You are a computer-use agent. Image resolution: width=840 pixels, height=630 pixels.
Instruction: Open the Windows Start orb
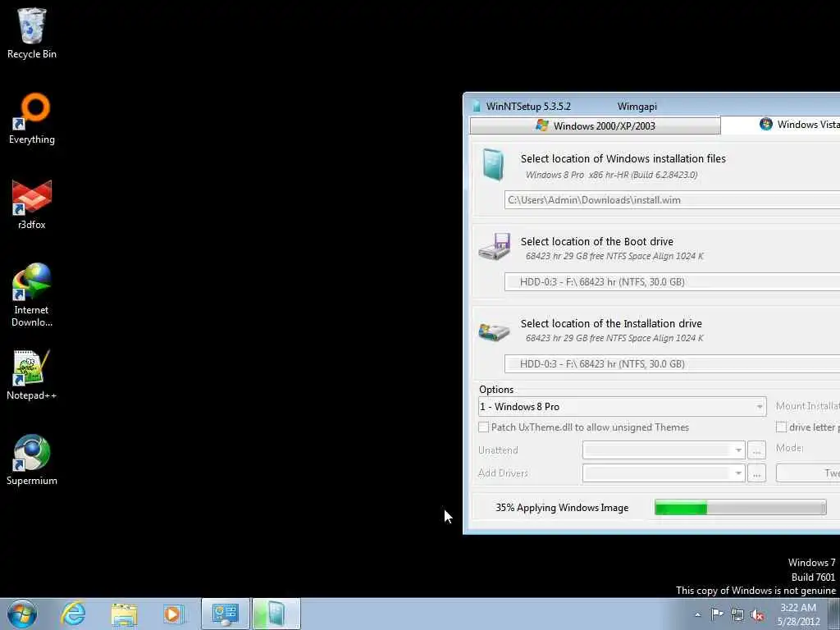click(x=22, y=614)
